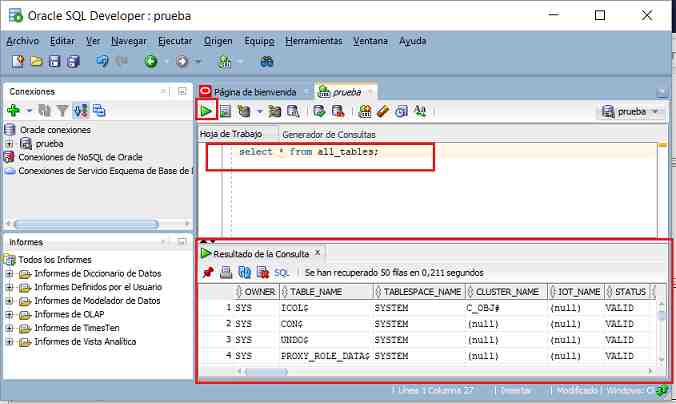
Task: Click the Save All icon in main toolbar
Action: coord(73,62)
